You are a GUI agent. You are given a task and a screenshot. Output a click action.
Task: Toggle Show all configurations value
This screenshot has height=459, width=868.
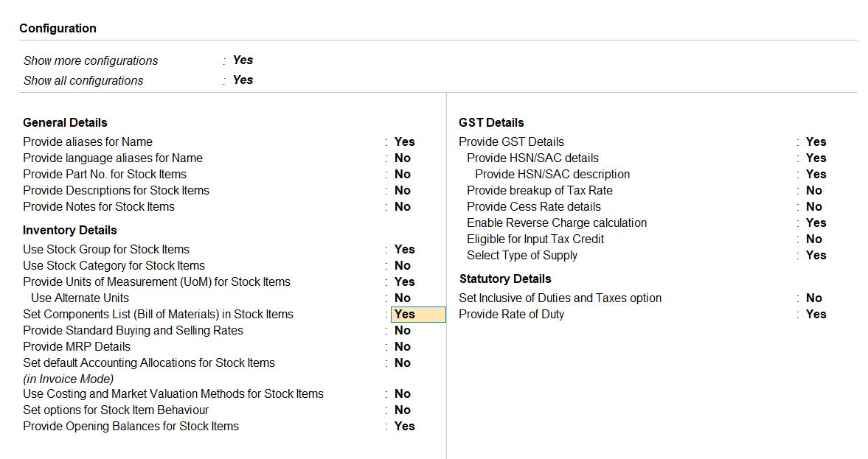[x=243, y=80]
